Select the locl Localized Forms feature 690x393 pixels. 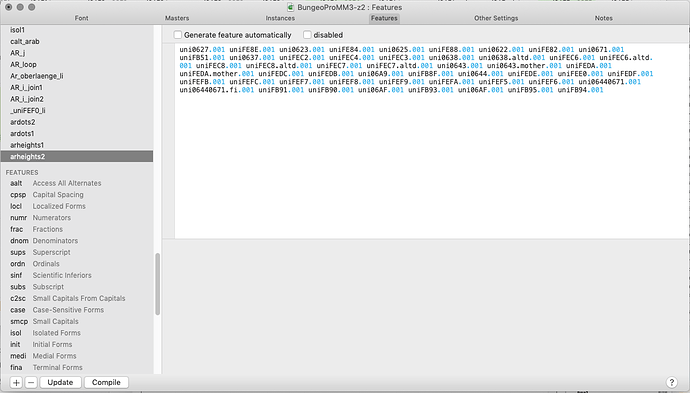click(77, 206)
